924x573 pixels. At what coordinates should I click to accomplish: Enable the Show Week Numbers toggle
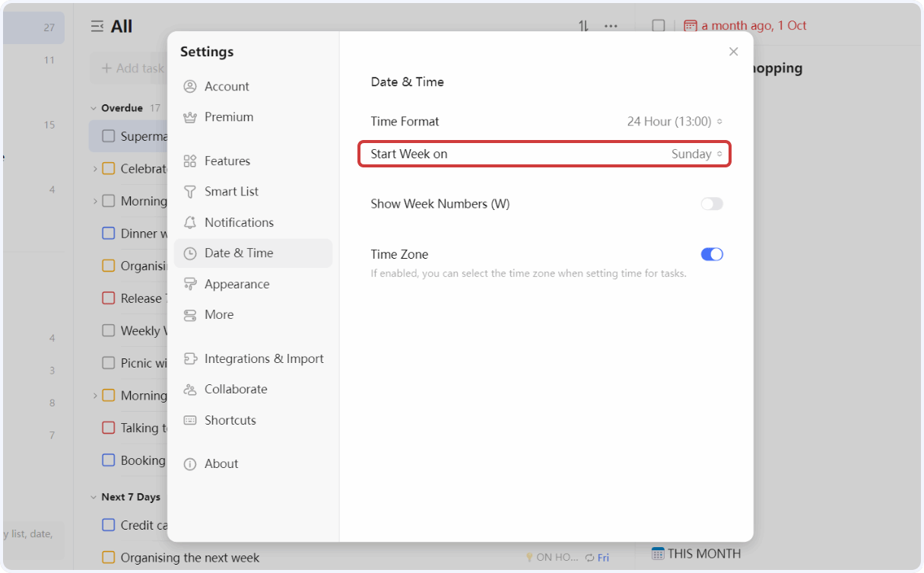(x=712, y=203)
